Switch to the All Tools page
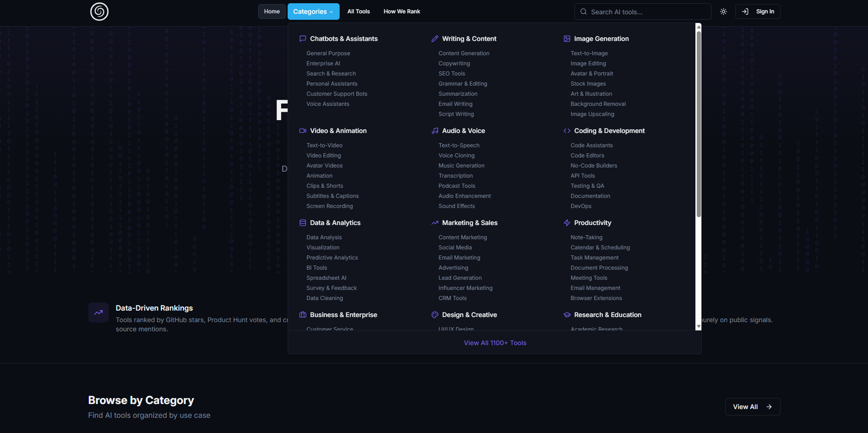This screenshot has height=433, width=868. pos(359,12)
